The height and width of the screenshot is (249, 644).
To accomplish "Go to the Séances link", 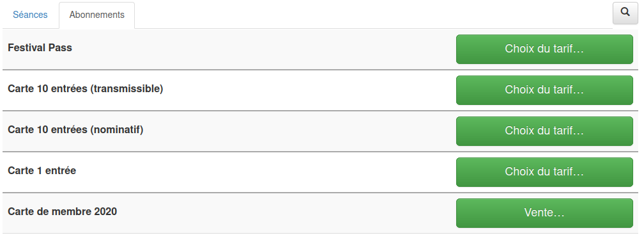I will coord(30,15).
